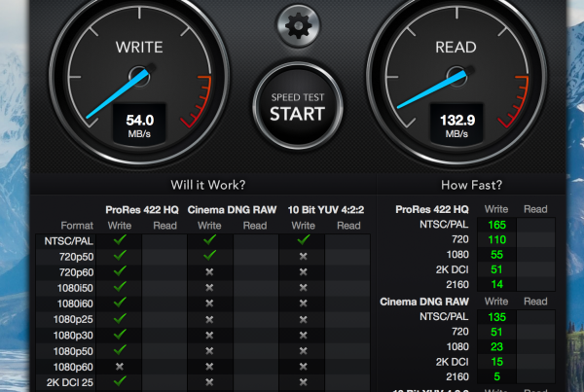Click the 1080p30 format row label
This screenshot has height=392, width=584.
pyautogui.click(x=73, y=336)
